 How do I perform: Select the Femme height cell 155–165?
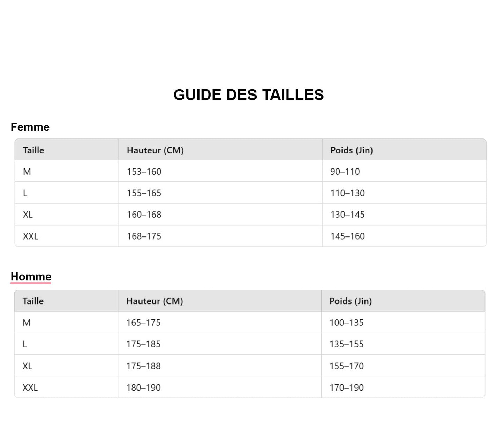pyautogui.click(x=144, y=193)
